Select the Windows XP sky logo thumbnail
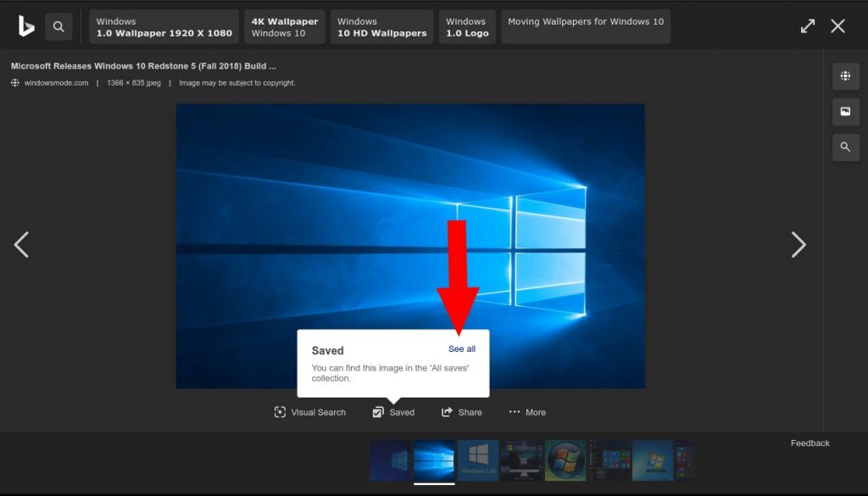Viewport: 868px width, 496px height. (653, 460)
